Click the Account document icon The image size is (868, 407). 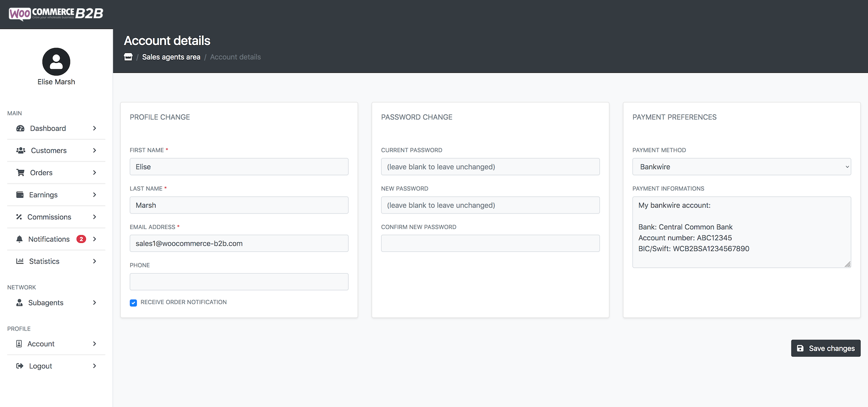click(19, 344)
